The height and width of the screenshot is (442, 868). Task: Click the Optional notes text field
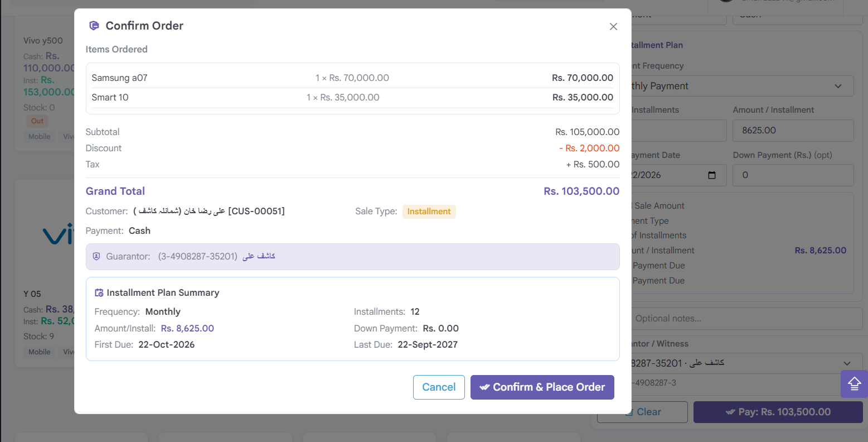(x=747, y=319)
